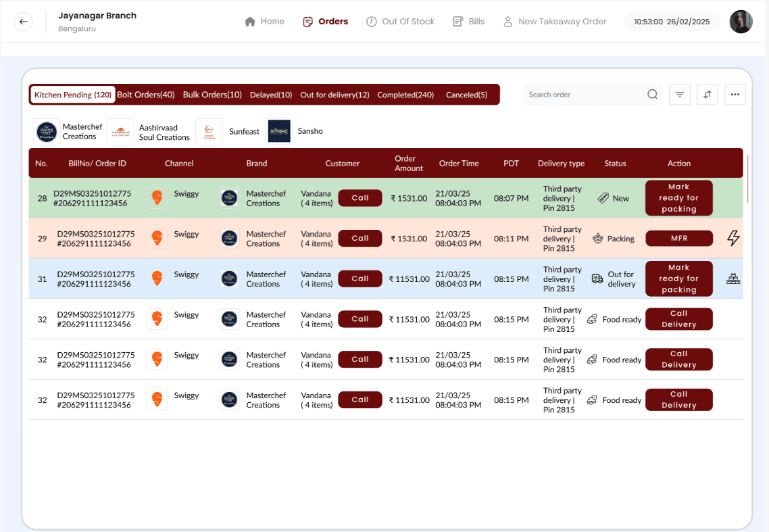The image size is (769, 532).
Task: Click the back arrow beside Jayanagar Branch
Action: tap(23, 21)
